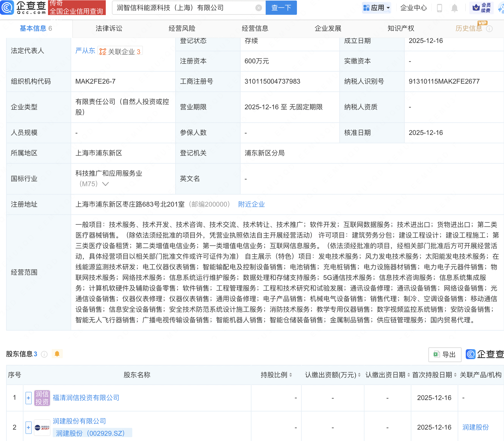Click the company name search field
The image size is (504, 441).
point(184,8)
